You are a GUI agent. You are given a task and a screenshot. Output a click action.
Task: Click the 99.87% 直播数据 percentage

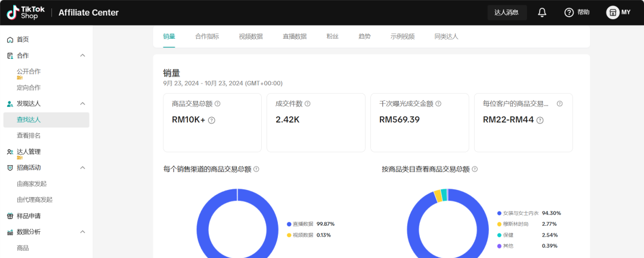coord(326,225)
